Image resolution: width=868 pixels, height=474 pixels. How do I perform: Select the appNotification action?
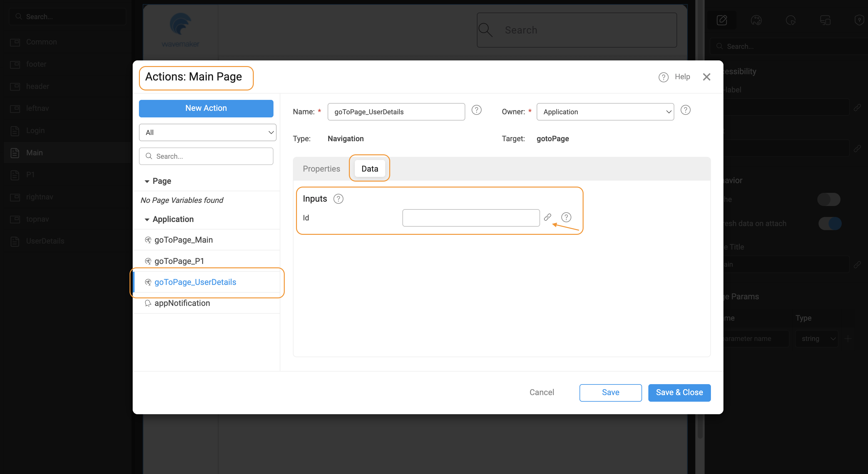point(182,303)
